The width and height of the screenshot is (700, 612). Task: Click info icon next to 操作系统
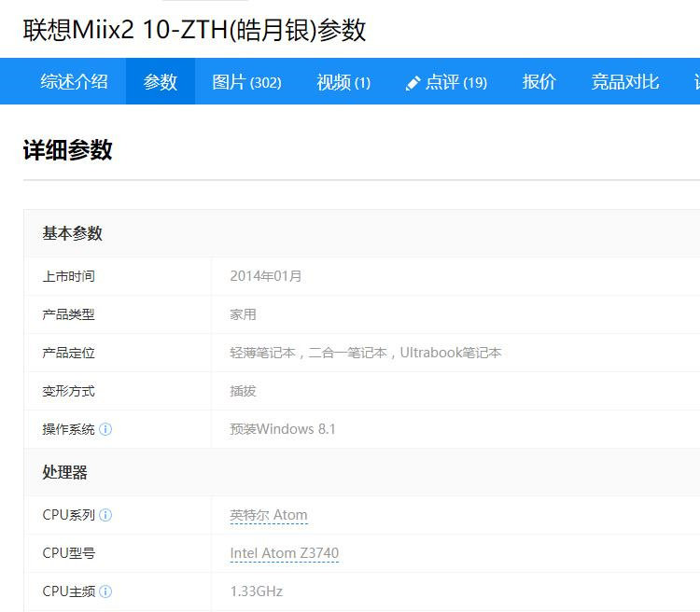105,429
